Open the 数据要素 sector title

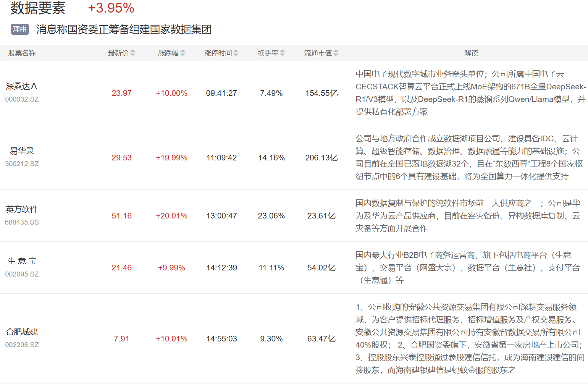[x=38, y=8]
